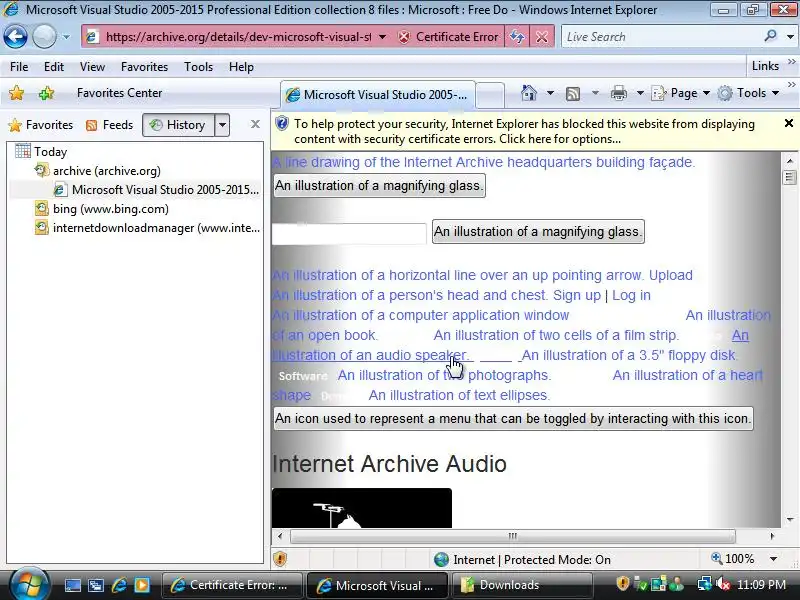Expand the Links toolbar chevron

coord(791,62)
